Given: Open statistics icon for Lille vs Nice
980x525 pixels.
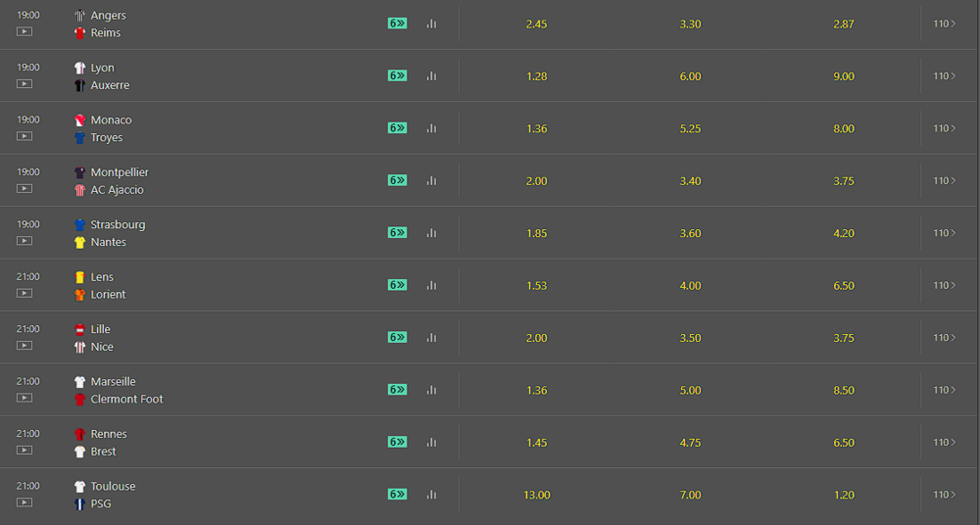Looking at the screenshot, I should [431, 338].
